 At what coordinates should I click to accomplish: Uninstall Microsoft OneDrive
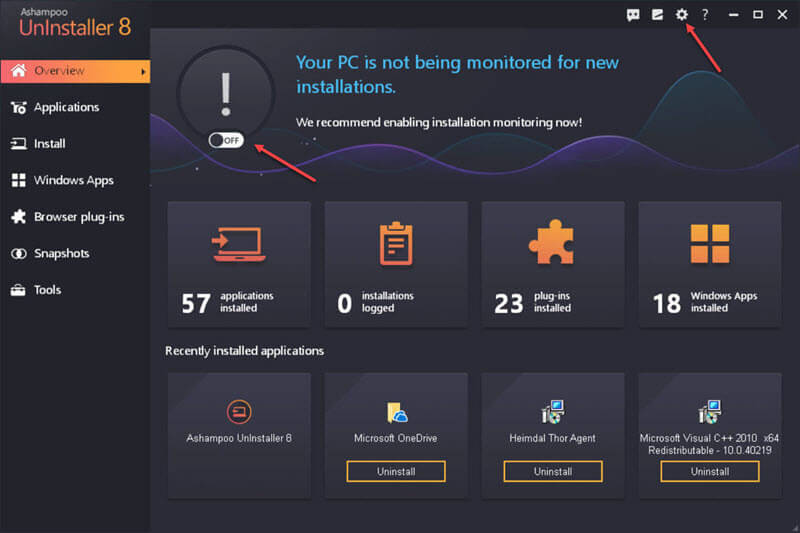(396, 471)
